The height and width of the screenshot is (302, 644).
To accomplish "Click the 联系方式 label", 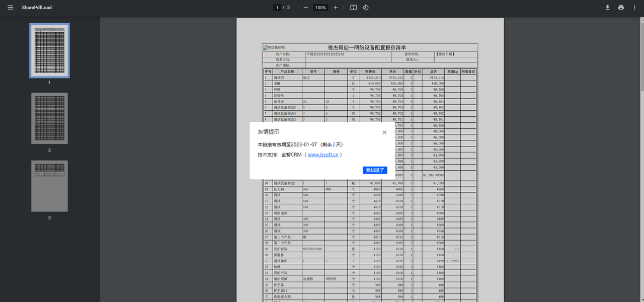I will pyautogui.click(x=283, y=59).
